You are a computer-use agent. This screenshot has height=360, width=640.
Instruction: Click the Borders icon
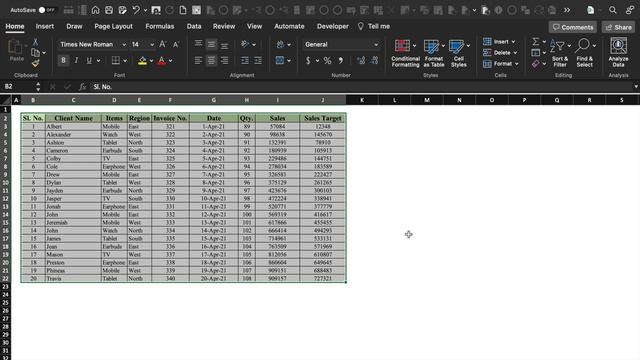(x=116, y=60)
